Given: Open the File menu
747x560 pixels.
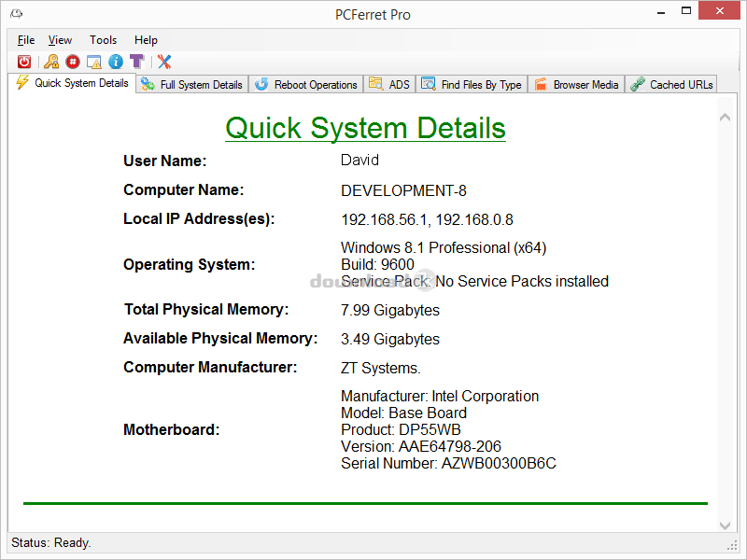Looking at the screenshot, I should click(26, 40).
